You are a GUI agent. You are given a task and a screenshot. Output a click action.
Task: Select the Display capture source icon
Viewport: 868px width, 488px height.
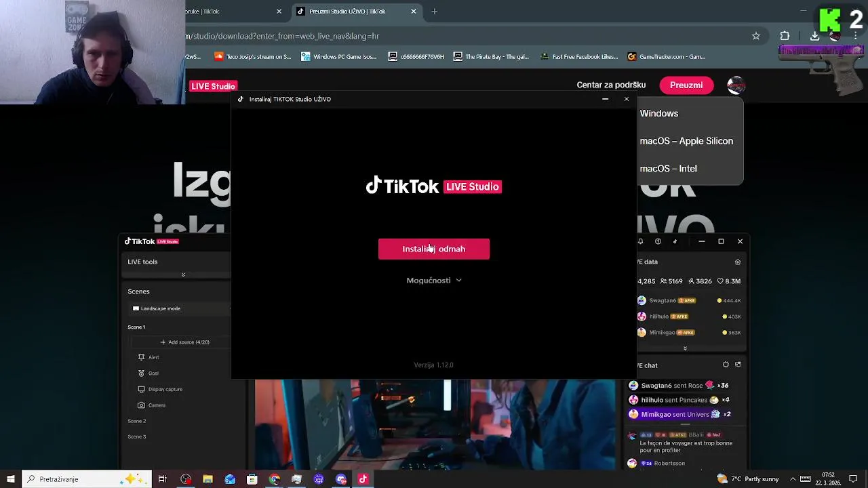(141, 389)
